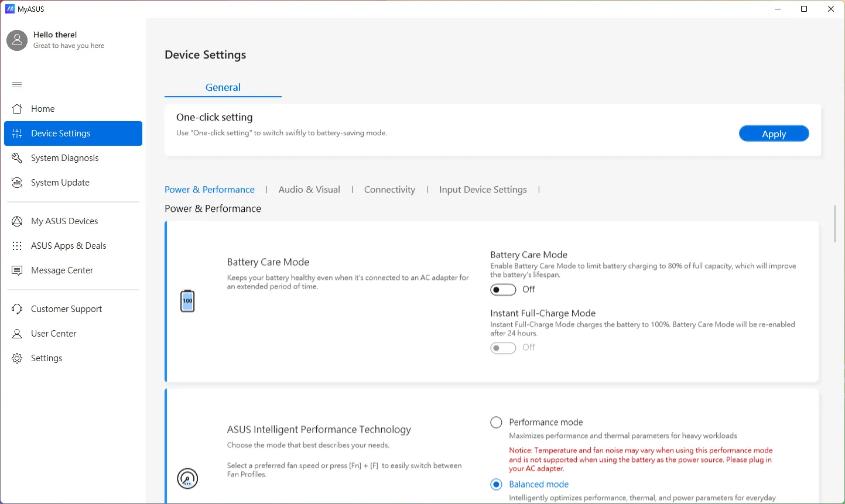Screen dimensions: 845x504
Task: Select Performance mode radio button
Action: [496, 422]
